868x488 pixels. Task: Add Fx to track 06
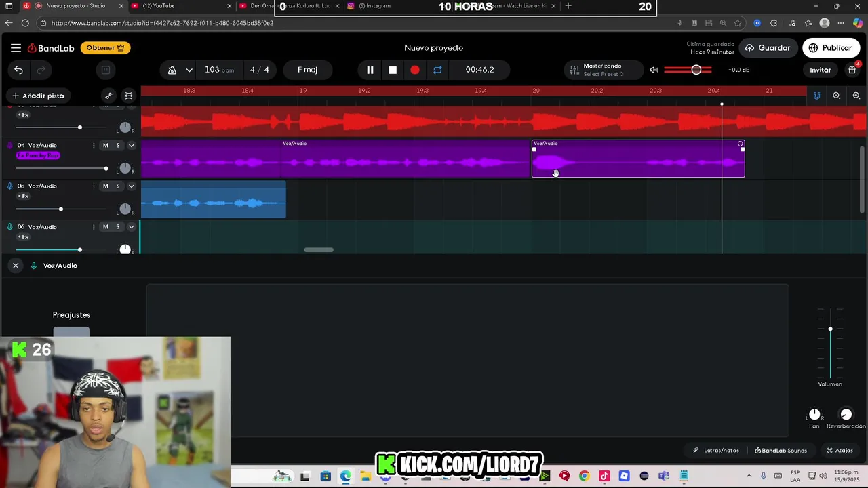tap(23, 237)
